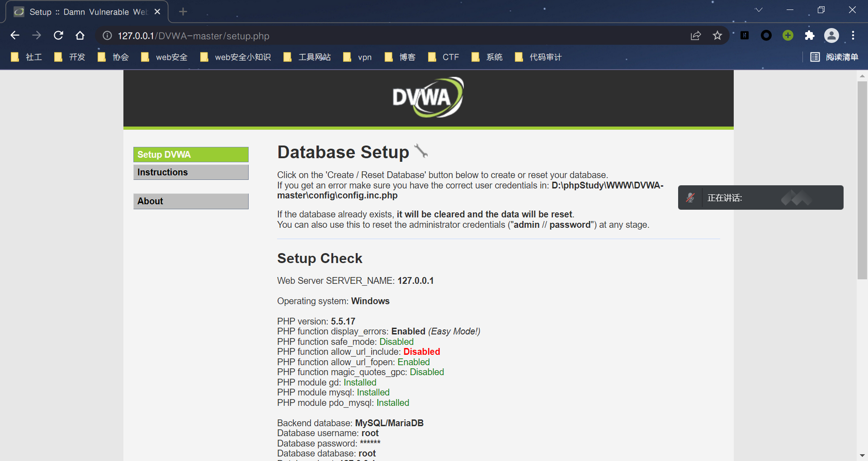This screenshot has width=868, height=461.
Task: Click the page vertical scrollbar thumb
Action: point(862,181)
